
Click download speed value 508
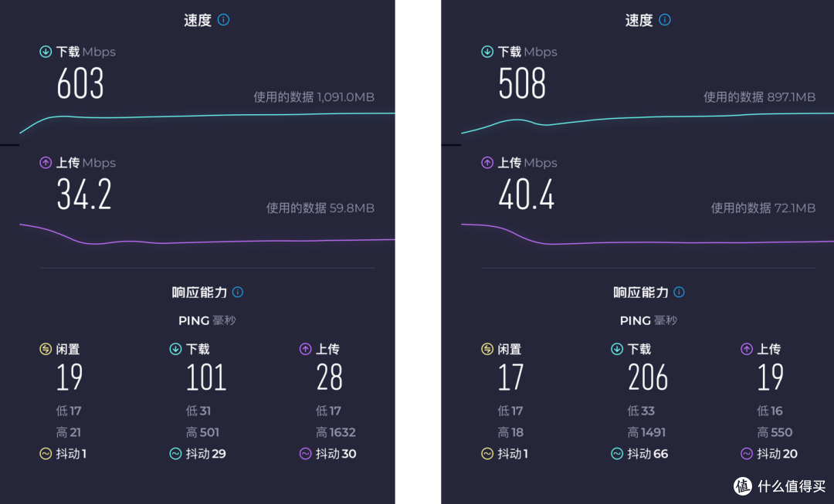pyautogui.click(x=522, y=83)
